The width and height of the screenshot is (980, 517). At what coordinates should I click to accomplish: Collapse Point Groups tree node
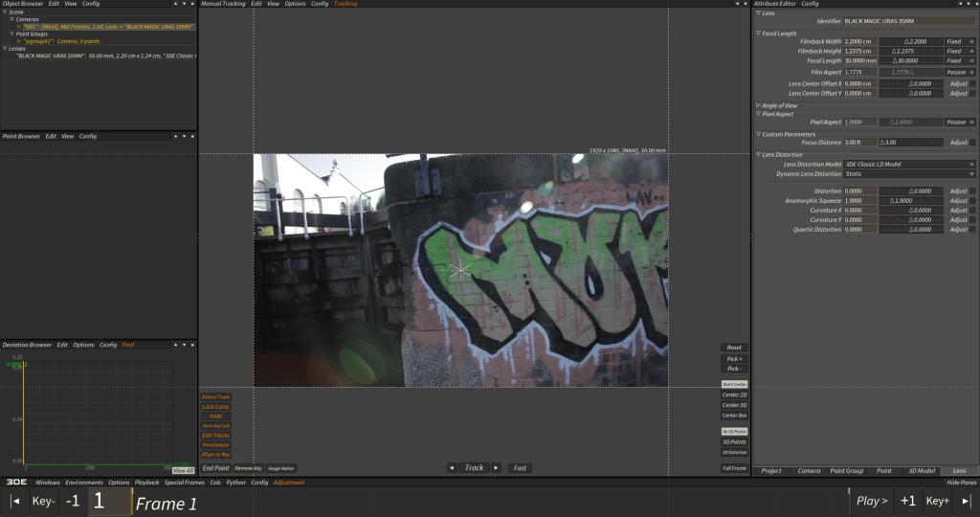point(11,34)
